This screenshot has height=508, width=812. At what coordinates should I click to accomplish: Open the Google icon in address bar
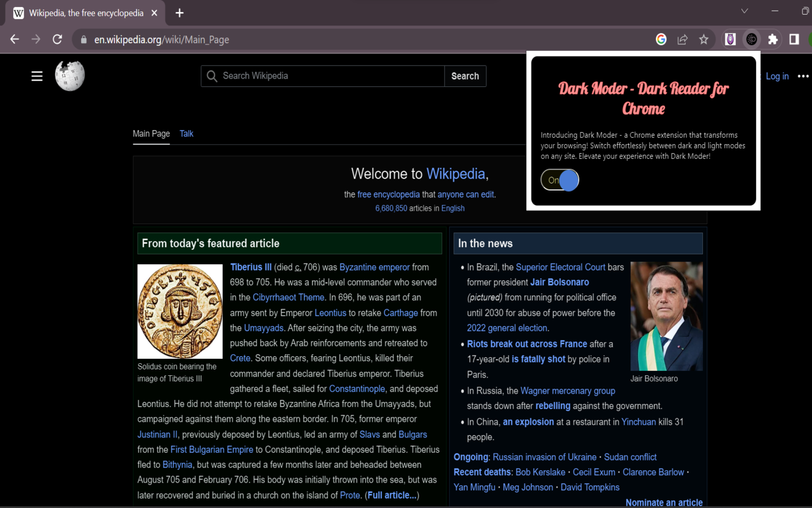(x=661, y=39)
